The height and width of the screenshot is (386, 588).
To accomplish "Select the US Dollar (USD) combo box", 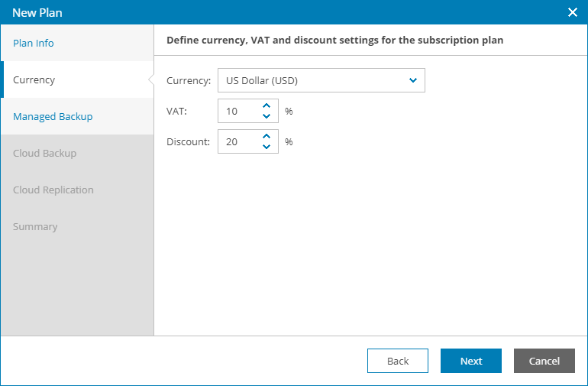I will click(x=313, y=80).
